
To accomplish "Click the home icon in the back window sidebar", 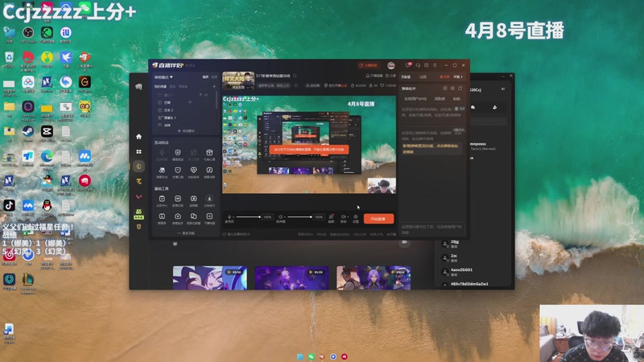I will pyautogui.click(x=138, y=136).
